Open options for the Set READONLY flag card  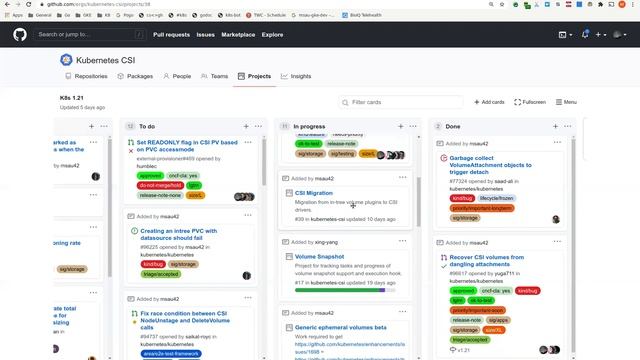point(248,142)
